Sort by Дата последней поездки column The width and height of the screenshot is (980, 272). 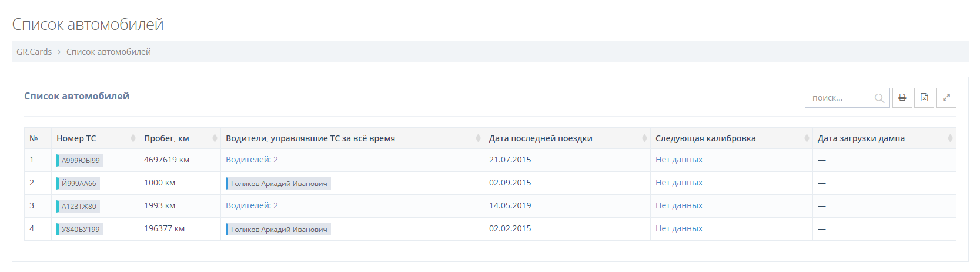click(644, 138)
